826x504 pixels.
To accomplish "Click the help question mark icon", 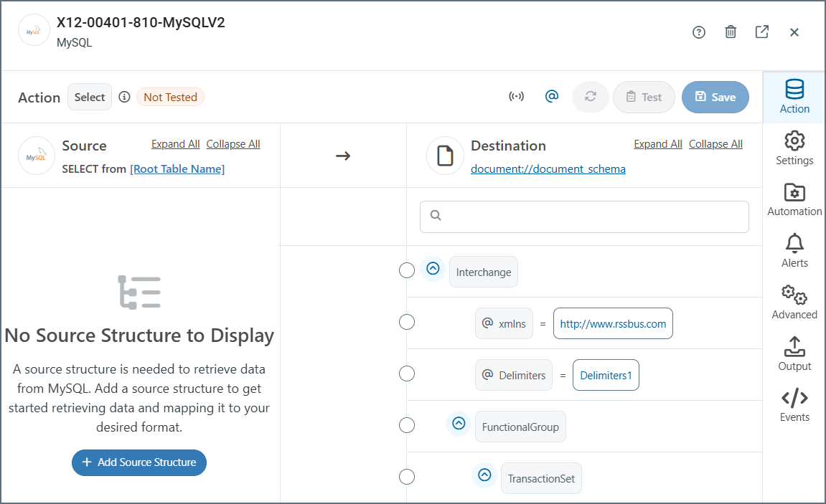I will (699, 32).
